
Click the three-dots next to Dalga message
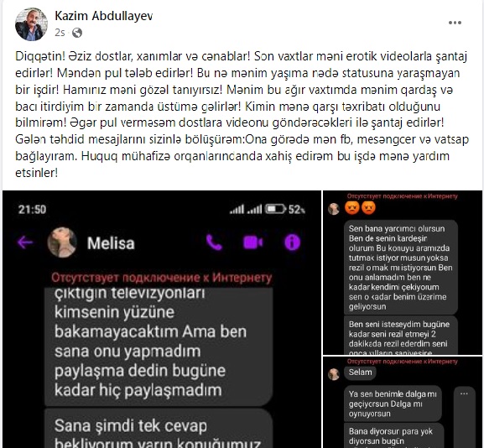click(464, 393)
